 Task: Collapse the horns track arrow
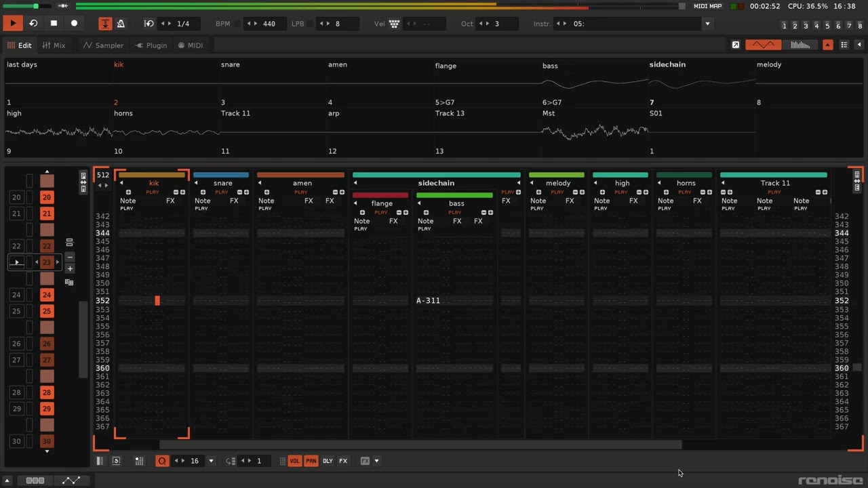coord(659,183)
